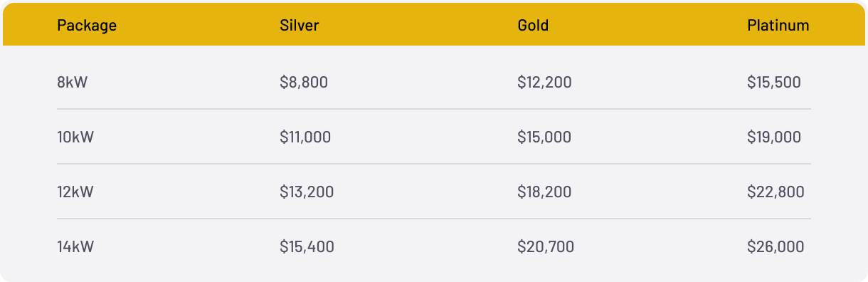868x282 pixels.
Task: Select the 14kW row label
Action: pos(75,247)
